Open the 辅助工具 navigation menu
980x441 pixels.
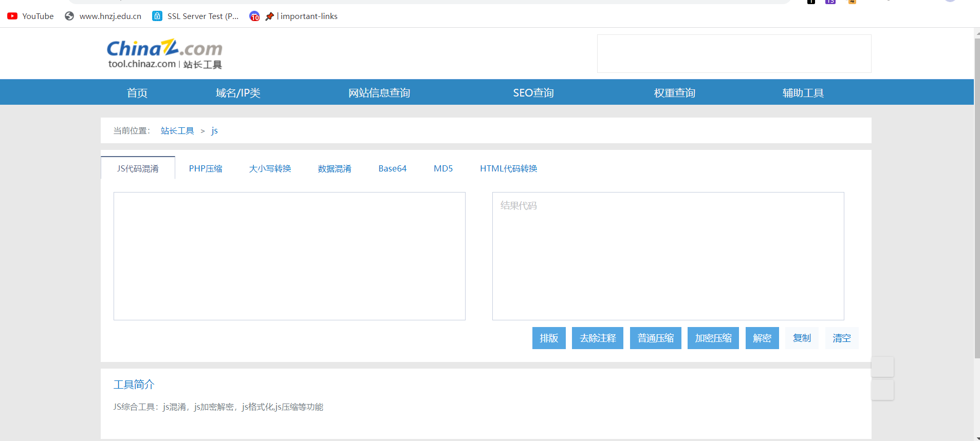[x=803, y=93]
